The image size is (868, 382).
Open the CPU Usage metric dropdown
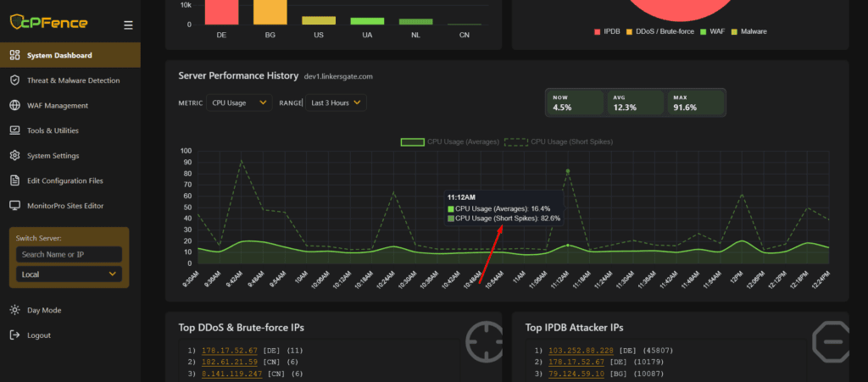tap(240, 102)
